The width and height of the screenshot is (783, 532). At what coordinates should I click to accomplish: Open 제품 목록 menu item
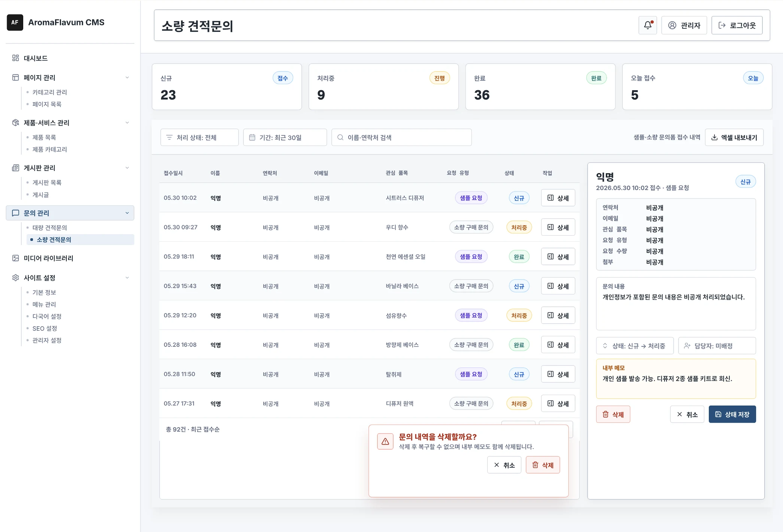point(44,137)
